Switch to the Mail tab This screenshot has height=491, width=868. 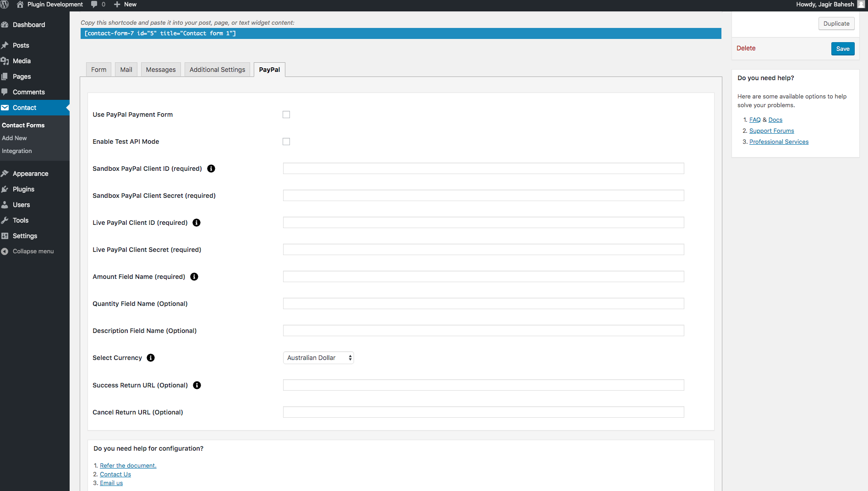[126, 70]
